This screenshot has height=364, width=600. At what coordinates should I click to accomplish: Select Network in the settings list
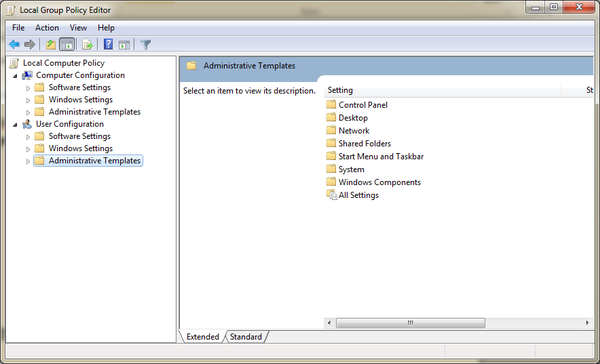354,131
